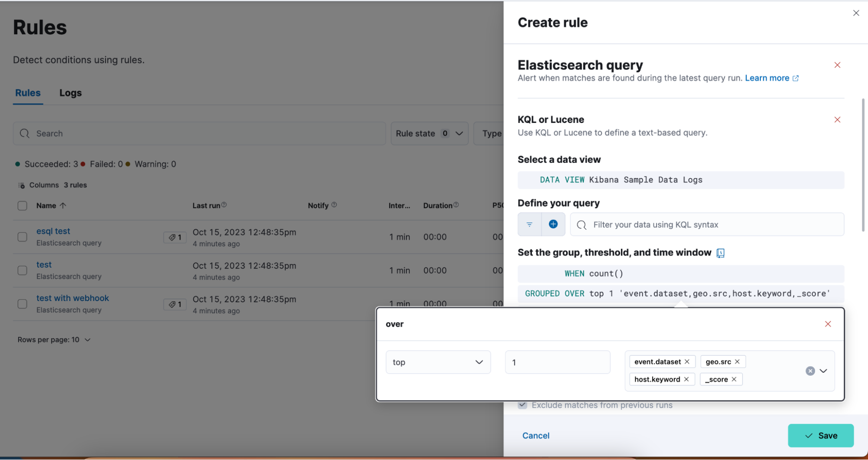Toggle the select-all rules checkbox
This screenshot has height=460, width=868.
point(22,206)
